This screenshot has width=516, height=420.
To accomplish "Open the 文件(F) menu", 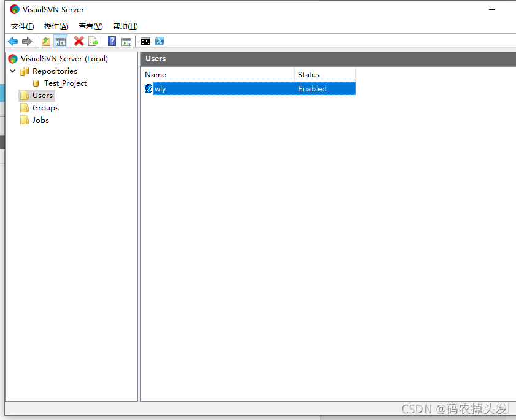I will coord(22,26).
